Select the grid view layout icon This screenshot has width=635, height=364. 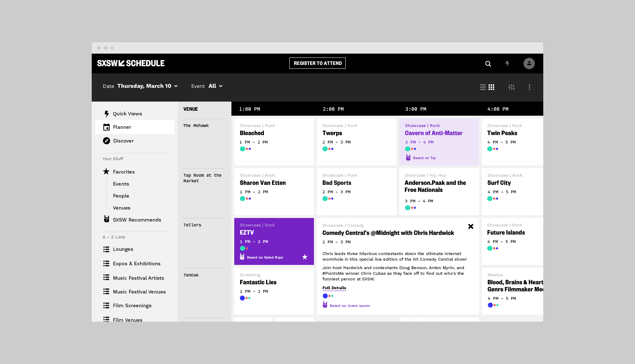[492, 87]
